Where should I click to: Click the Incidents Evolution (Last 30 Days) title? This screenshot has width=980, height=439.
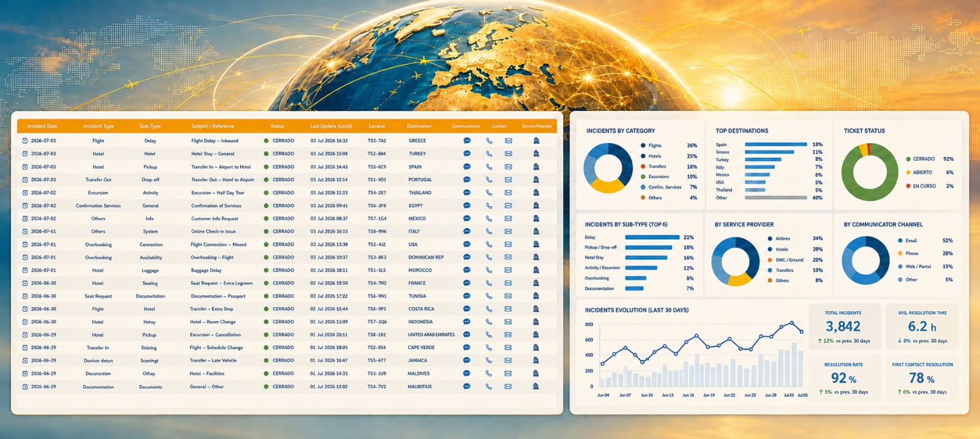tap(636, 310)
